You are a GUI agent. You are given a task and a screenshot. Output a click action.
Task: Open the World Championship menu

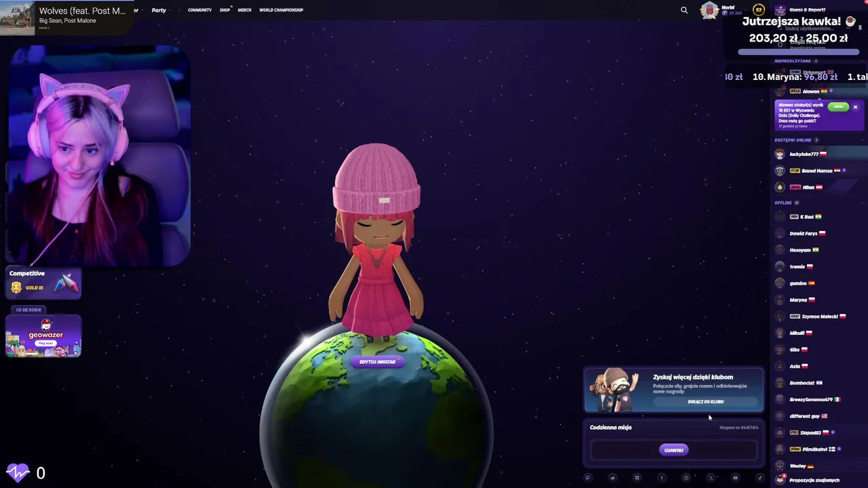tap(281, 10)
